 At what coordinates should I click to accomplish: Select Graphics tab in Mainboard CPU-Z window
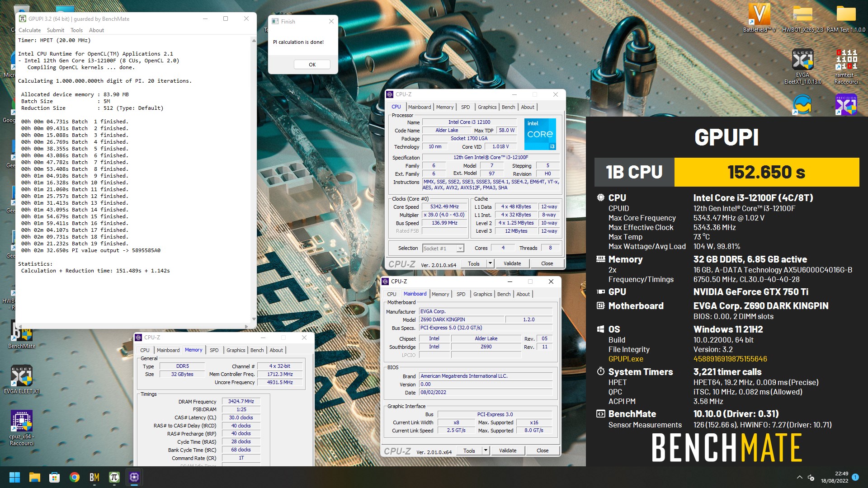tap(482, 294)
